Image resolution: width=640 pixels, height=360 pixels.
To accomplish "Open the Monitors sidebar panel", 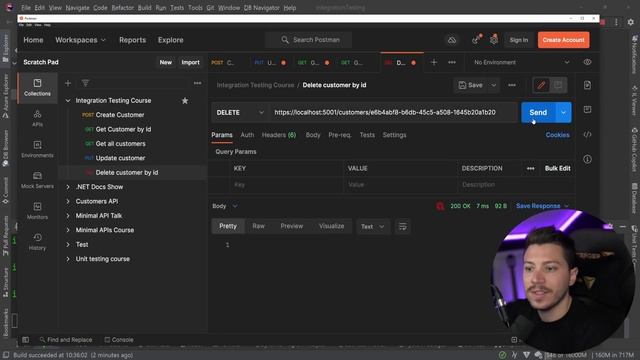I will (x=37, y=211).
